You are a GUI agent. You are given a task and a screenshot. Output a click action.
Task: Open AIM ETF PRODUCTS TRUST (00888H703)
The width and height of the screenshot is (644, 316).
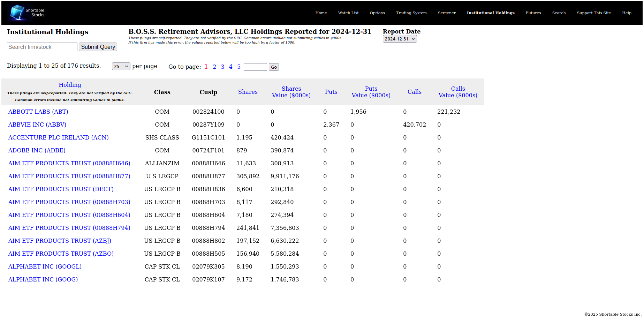pos(69,202)
